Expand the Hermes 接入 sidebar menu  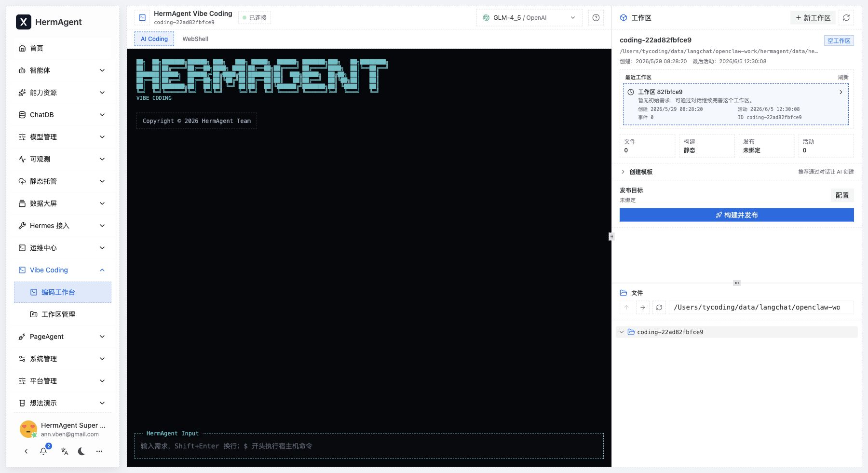(x=63, y=226)
